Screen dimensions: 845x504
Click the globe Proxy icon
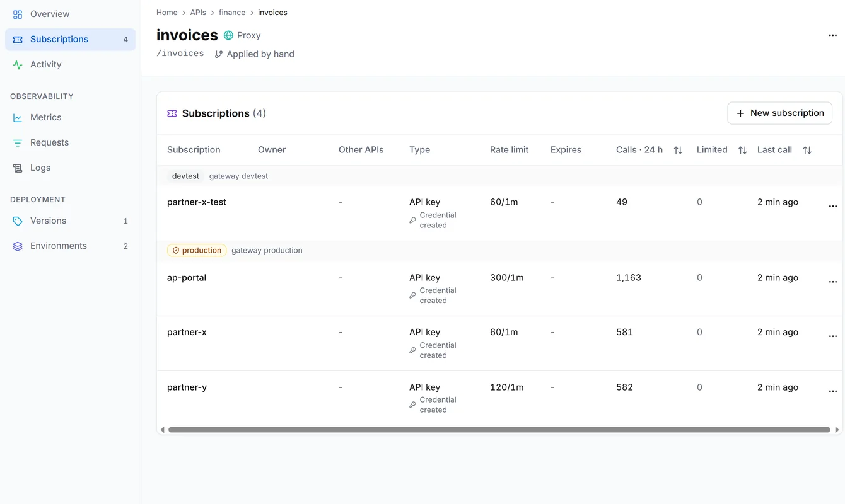[228, 35]
